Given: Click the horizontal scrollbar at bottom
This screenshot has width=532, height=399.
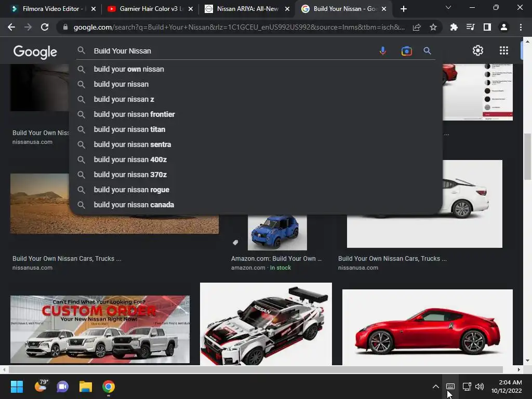Looking at the screenshot, I should [x=256, y=369].
